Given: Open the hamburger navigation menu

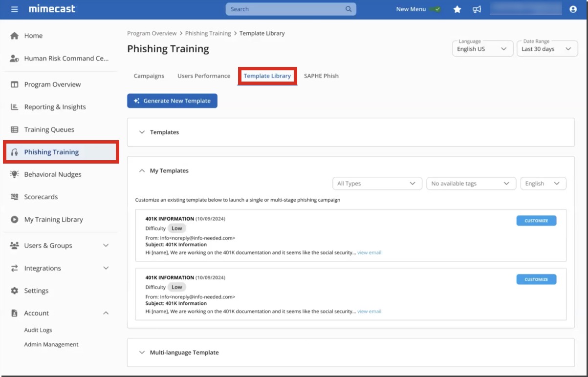Looking at the screenshot, I should [x=15, y=9].
